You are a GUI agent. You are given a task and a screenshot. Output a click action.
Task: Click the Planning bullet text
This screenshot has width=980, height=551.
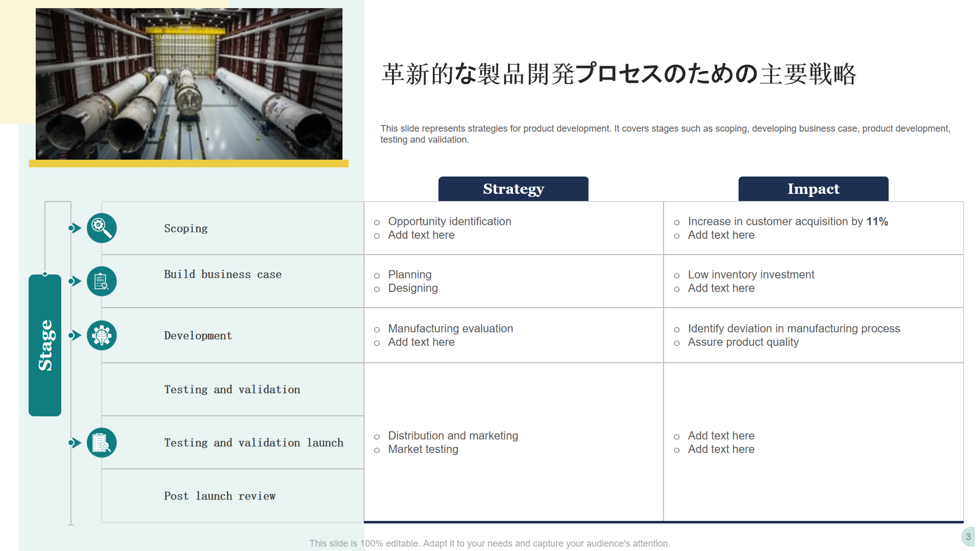(410, 274)
